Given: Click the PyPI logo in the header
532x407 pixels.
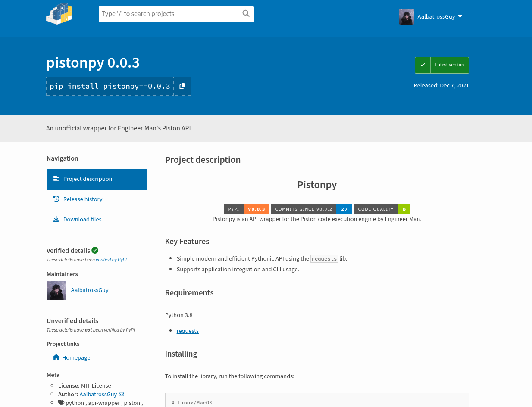Looking at the screenshot, I should 59,14.
